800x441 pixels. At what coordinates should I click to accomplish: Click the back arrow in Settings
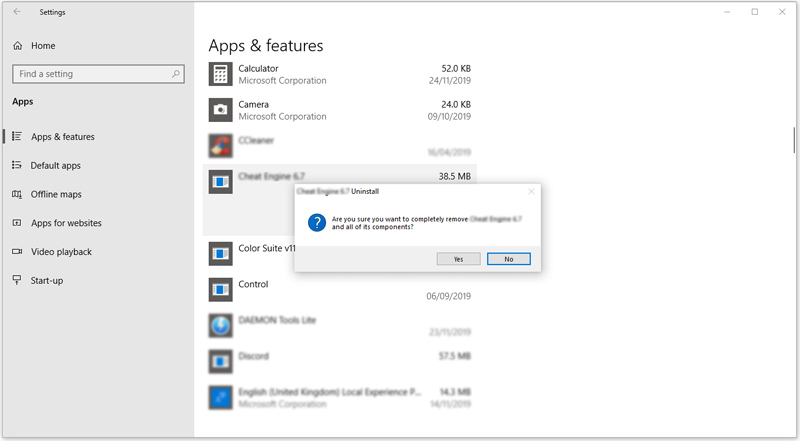(x=17, y=12)
